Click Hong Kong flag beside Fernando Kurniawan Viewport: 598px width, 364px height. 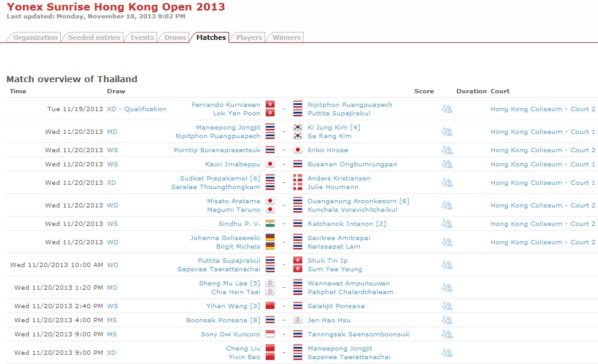point(270,104)
